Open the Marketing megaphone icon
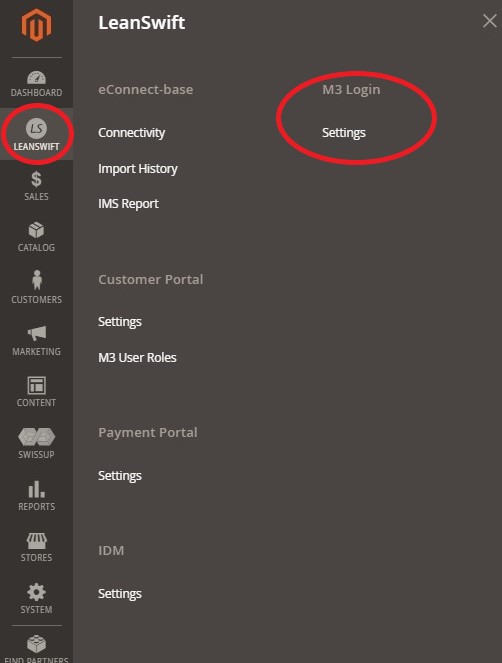This screenshot has width=502, height=663. (37, 333)
